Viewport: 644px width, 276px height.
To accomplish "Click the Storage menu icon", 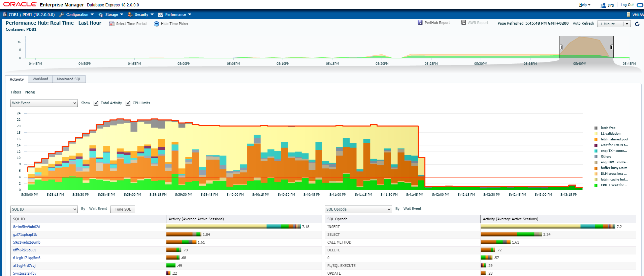I will (x=101, y=15).
